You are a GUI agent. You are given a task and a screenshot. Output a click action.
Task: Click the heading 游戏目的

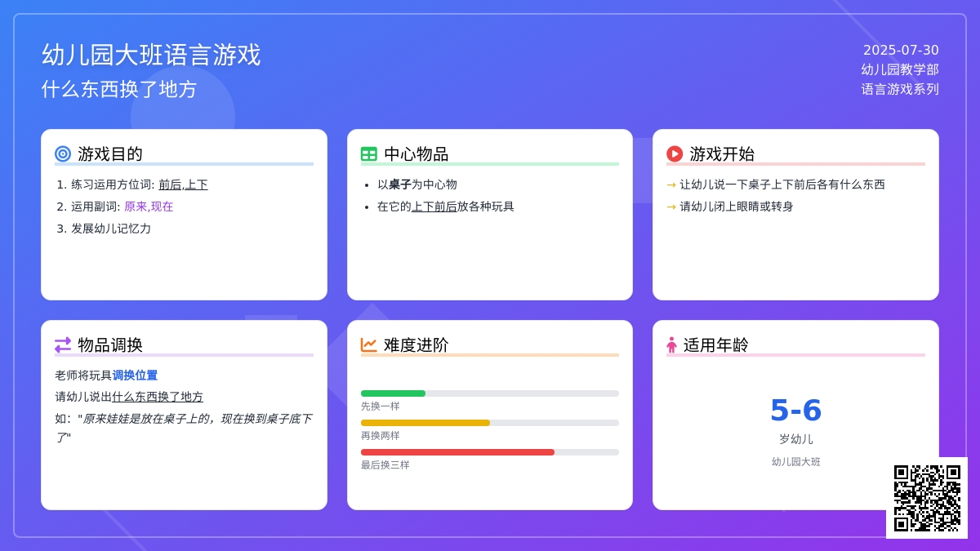[110, 153]
